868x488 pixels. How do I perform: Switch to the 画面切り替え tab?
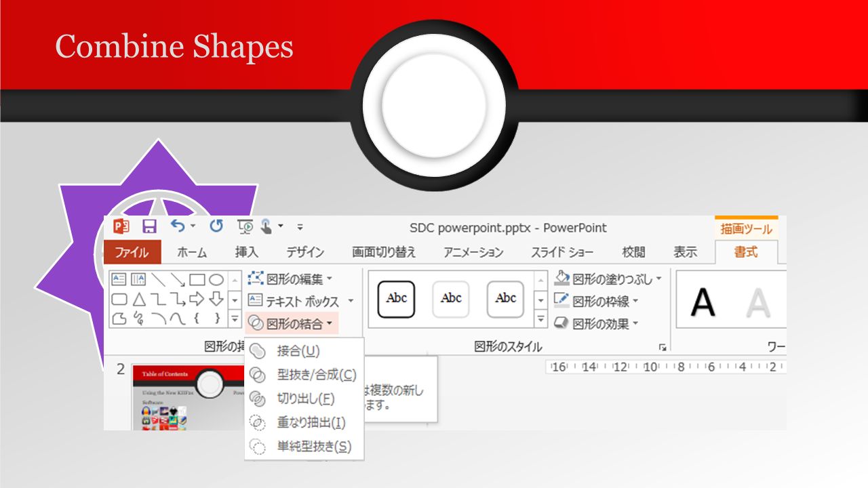coord(384,252)
